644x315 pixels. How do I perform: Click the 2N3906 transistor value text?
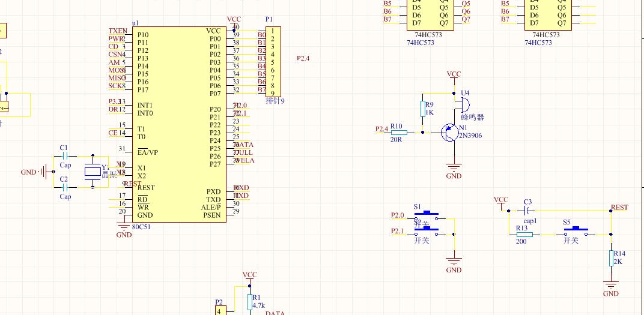click(470, 136)
